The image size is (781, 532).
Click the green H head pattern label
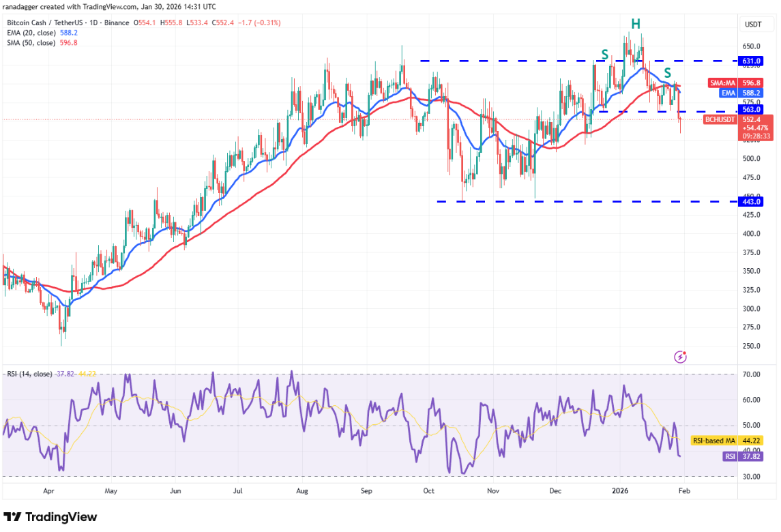(635, 25)
